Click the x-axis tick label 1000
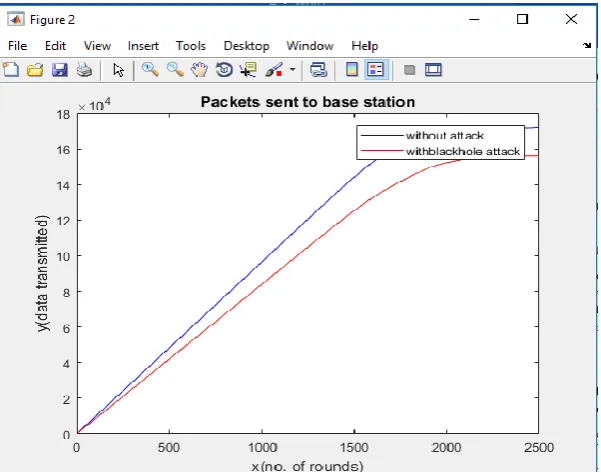 (262, 447)
